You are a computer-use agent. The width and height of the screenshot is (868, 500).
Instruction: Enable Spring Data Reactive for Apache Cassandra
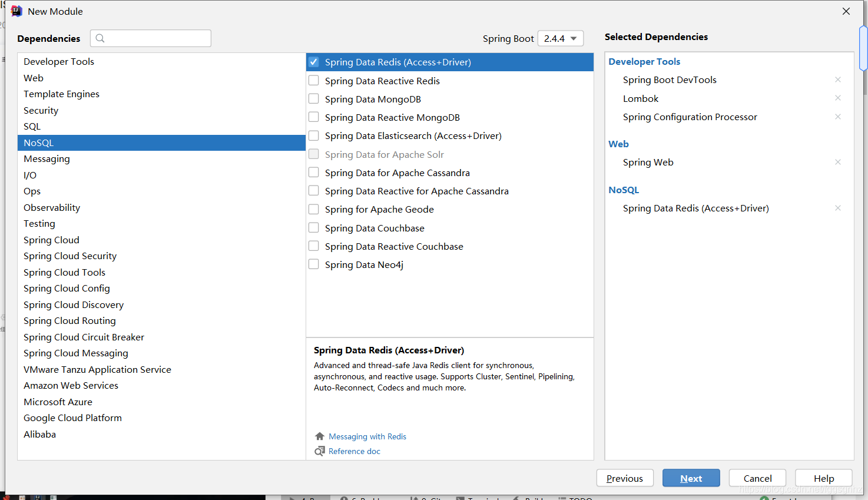[314, 190]
